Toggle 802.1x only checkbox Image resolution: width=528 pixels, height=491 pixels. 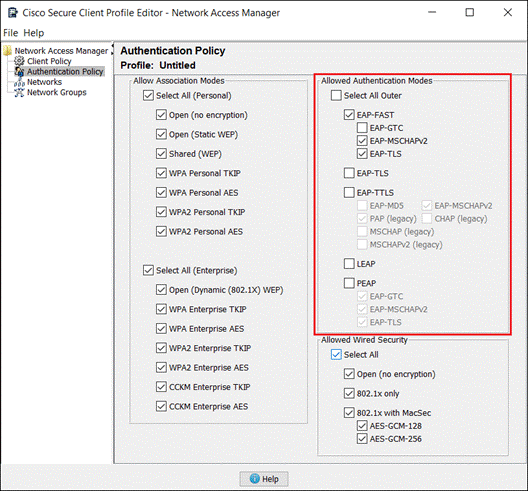(349, 393)
